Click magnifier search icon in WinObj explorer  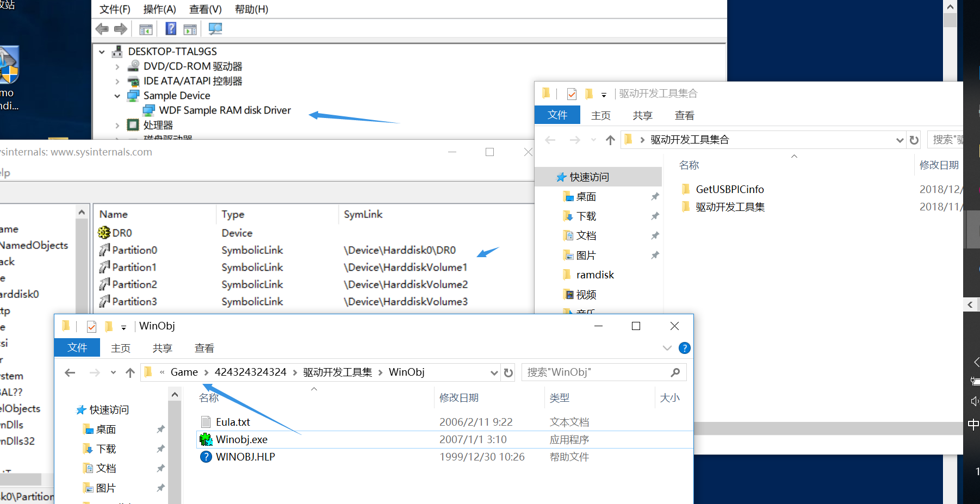(675, 372)
